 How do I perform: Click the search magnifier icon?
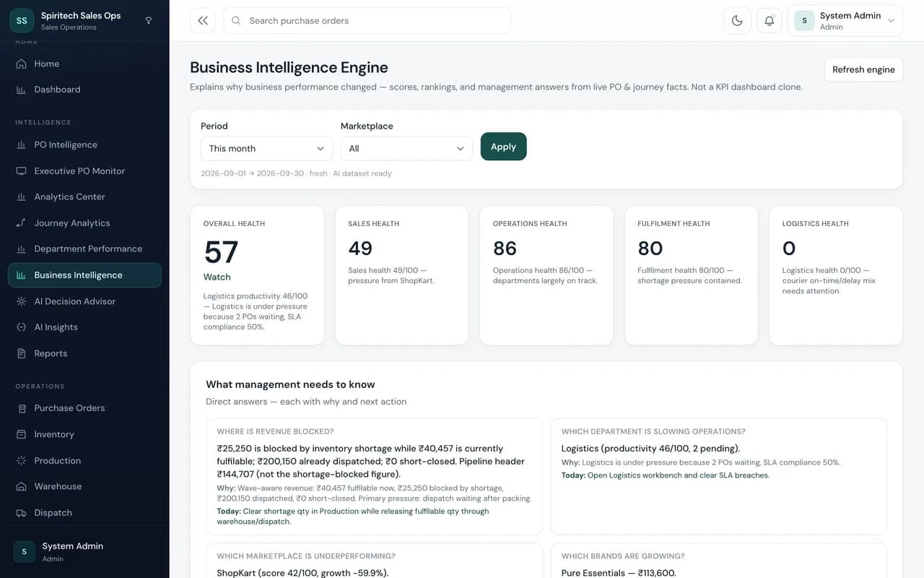coord(236,21)
